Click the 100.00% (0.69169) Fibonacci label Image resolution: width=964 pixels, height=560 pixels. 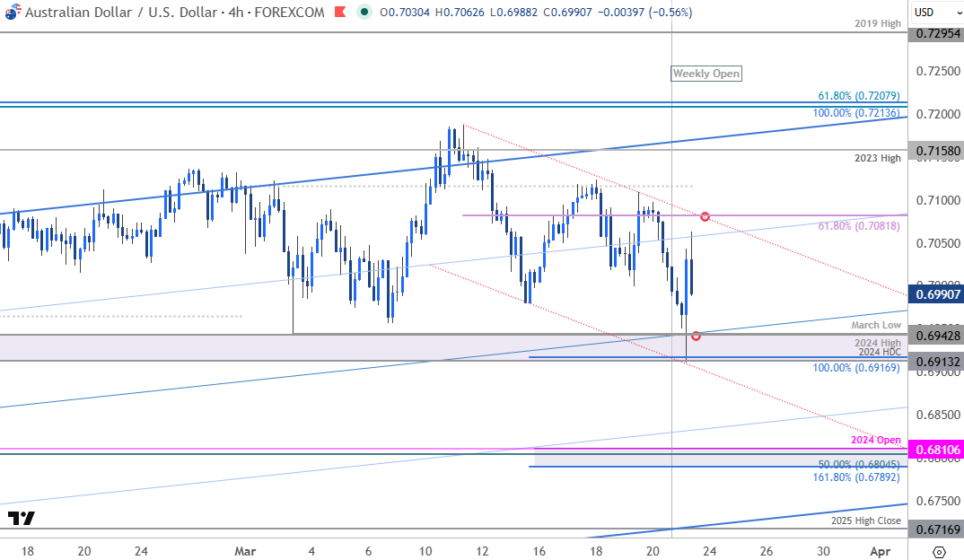pyautogui.click(x=856, y=368)
